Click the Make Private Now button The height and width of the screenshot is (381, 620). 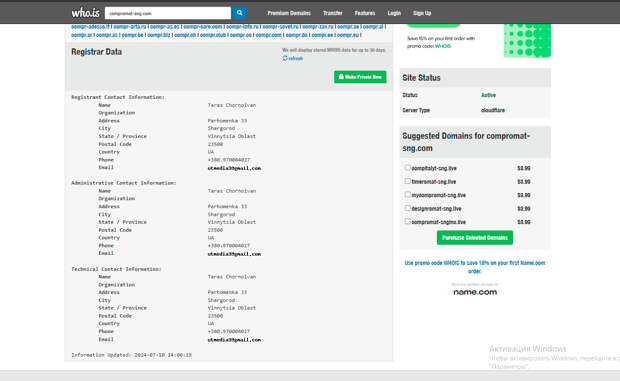click(360, 77)
